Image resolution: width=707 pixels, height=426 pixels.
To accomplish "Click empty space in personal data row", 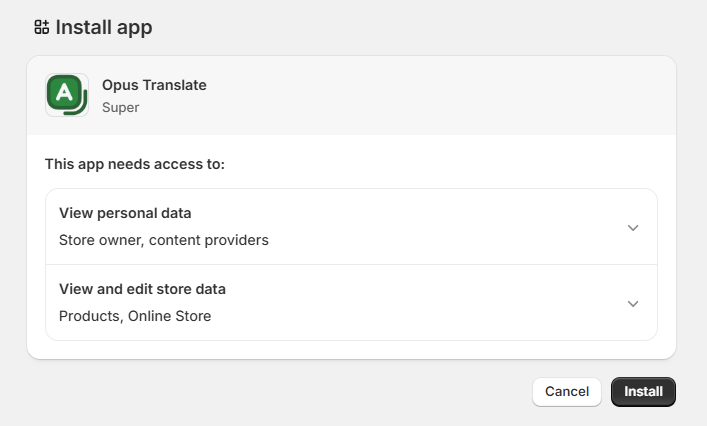I will pos(450,227).
